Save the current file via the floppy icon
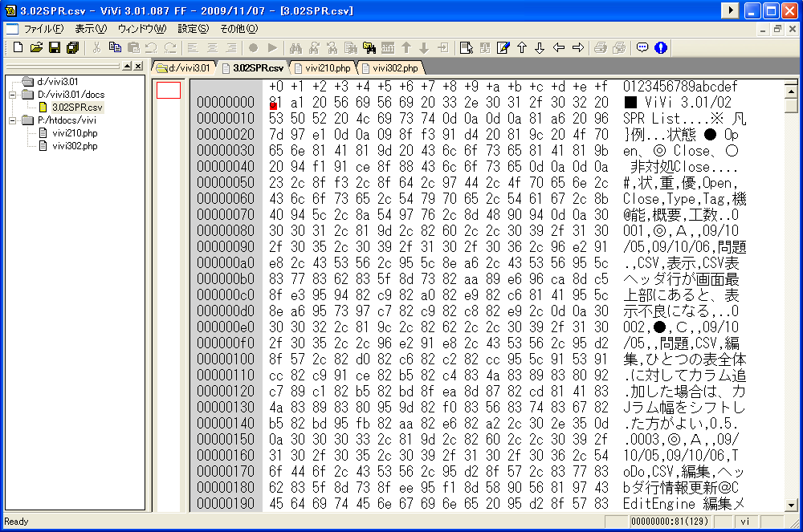Screen dimensions: 803x532 pos(55,47)
